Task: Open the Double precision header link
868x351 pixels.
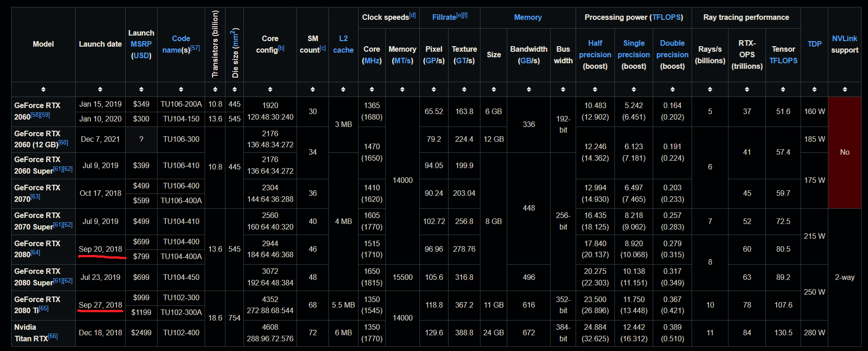Action: [x=673, y=49]
